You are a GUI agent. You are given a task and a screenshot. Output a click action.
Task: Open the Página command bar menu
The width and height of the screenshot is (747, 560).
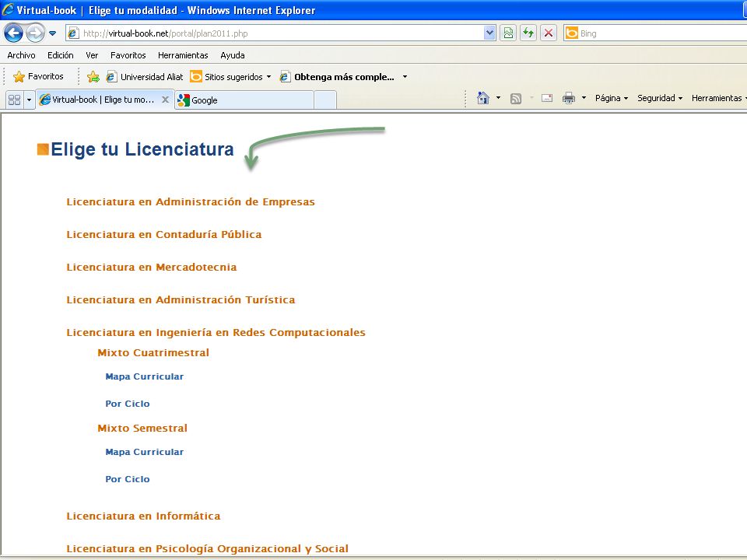coord(612,98)
